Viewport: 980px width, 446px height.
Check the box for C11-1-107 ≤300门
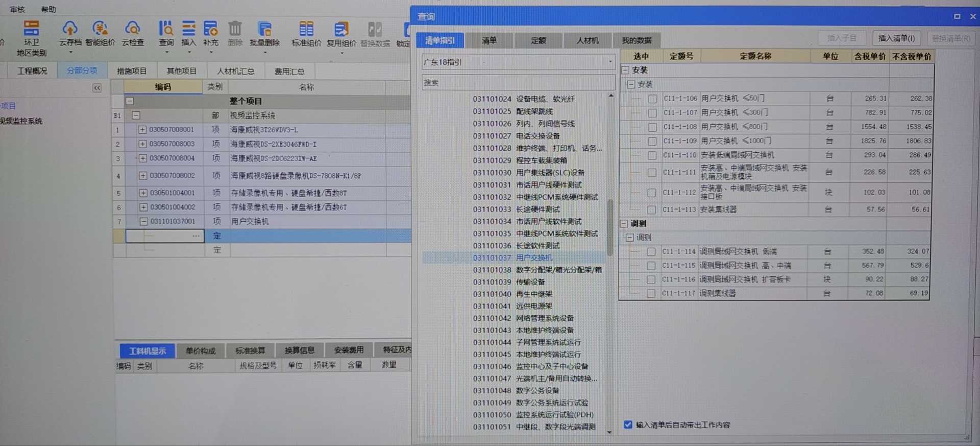[652, 112]
